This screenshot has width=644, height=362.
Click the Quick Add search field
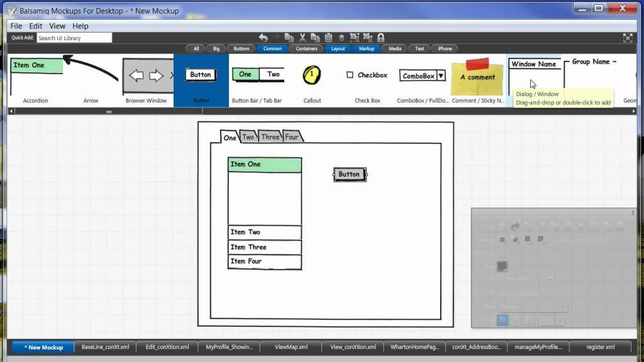point(73,38)
